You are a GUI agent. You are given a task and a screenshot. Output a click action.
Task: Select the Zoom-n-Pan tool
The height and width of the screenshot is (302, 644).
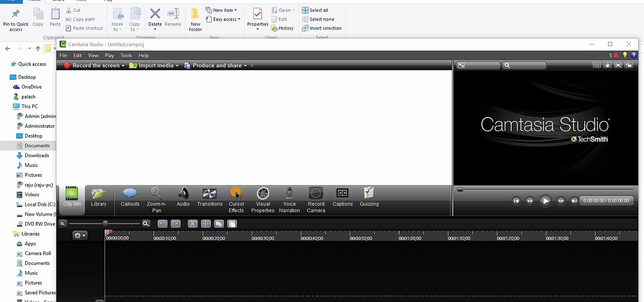pyautogui.click(x=157, y=200)
